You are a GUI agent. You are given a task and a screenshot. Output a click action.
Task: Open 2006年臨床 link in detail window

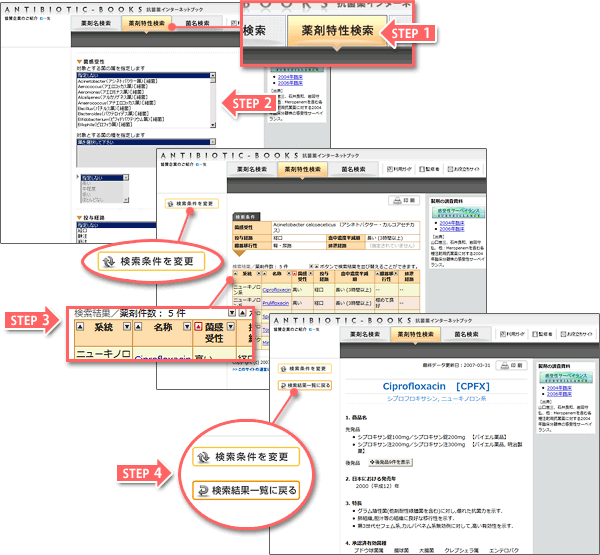pos(559,394)
